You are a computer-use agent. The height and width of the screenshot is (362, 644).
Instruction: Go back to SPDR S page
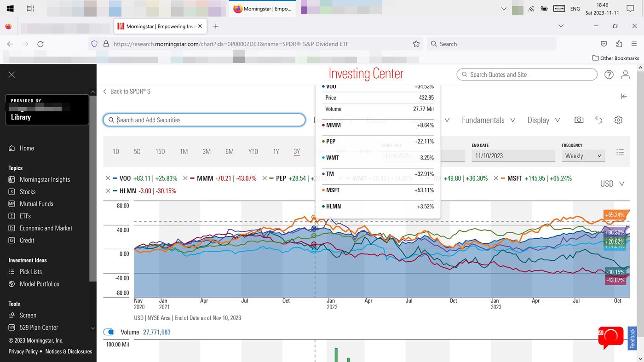tap(126, 91)
